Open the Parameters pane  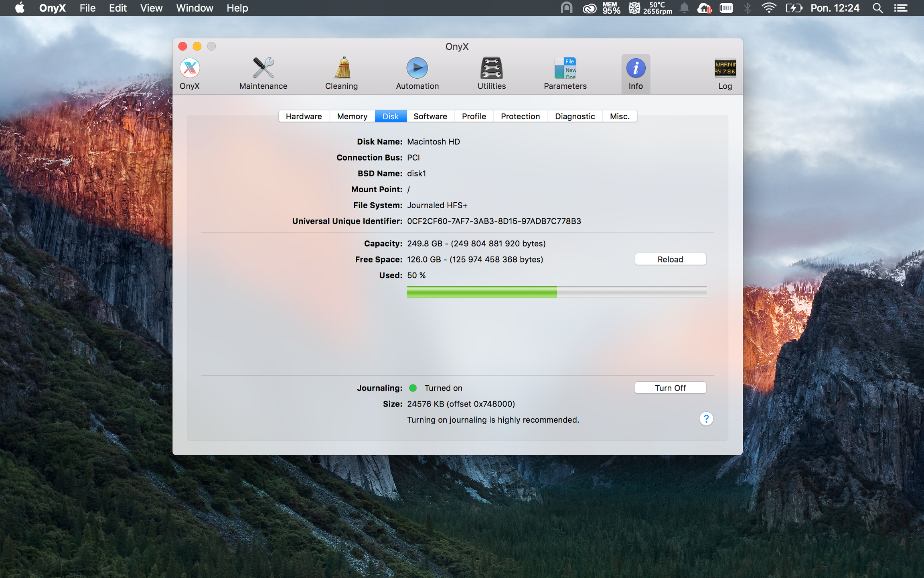click(565, 74)
